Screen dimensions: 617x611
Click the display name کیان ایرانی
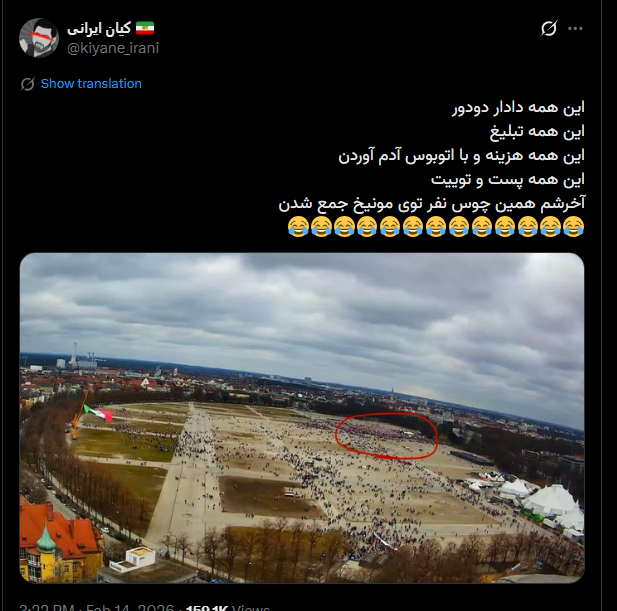(99, 28)
